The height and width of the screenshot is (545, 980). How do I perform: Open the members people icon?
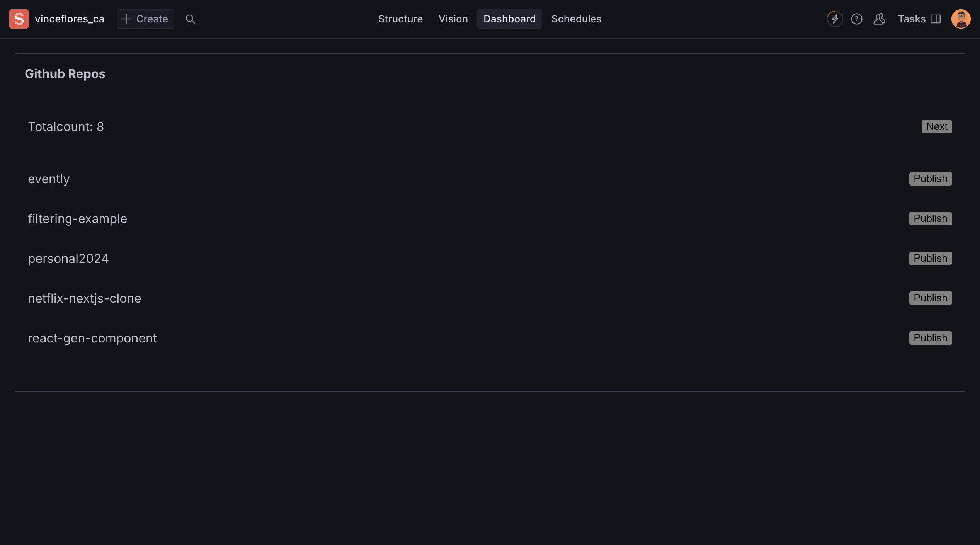coord(879,19)
